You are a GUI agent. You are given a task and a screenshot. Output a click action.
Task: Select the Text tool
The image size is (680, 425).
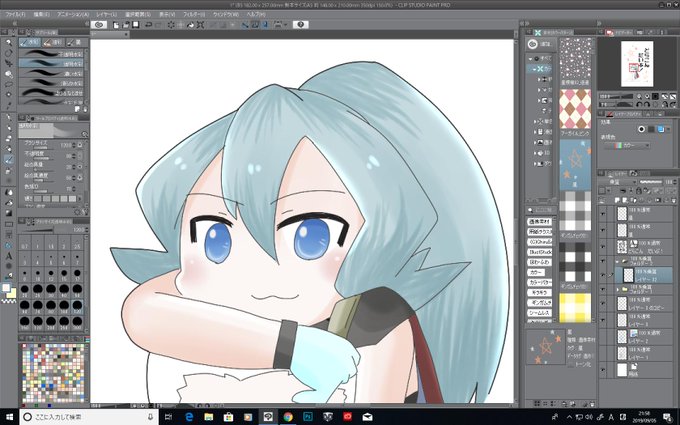(9, 256)
